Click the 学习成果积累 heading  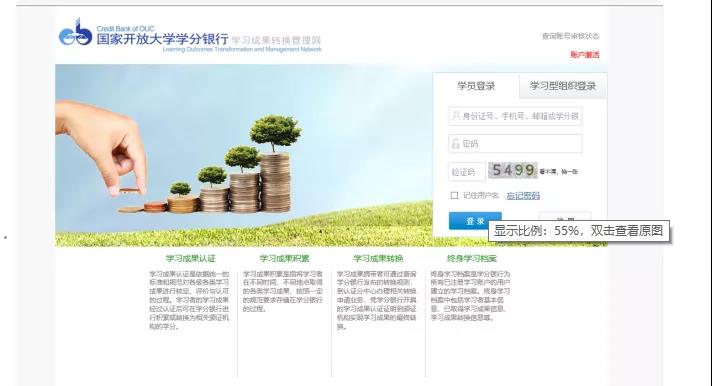tap(284, 258)
